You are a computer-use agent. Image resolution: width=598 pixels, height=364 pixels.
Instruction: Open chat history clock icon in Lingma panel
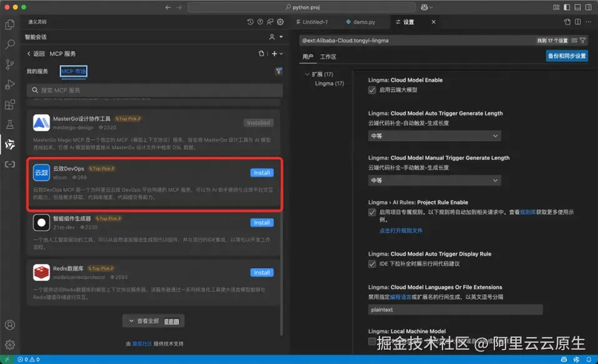[250, 22]
